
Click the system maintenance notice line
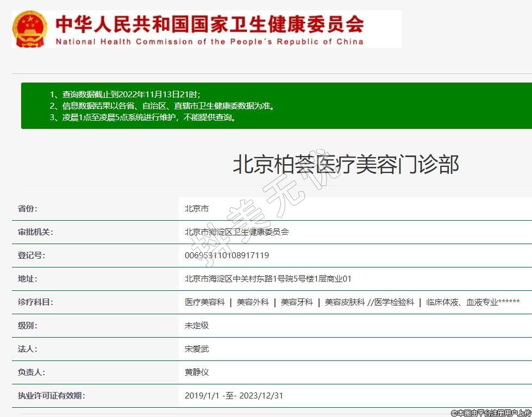pos(143,117)
